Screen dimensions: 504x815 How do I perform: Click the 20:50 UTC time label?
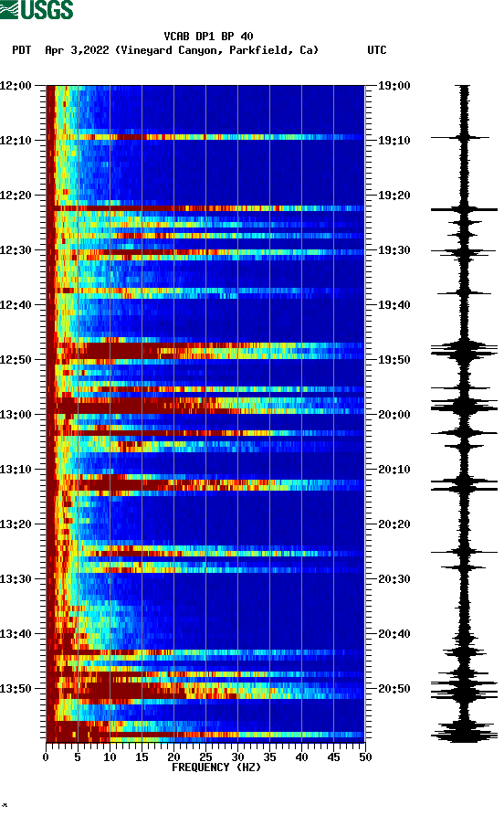tap(394, 689)
